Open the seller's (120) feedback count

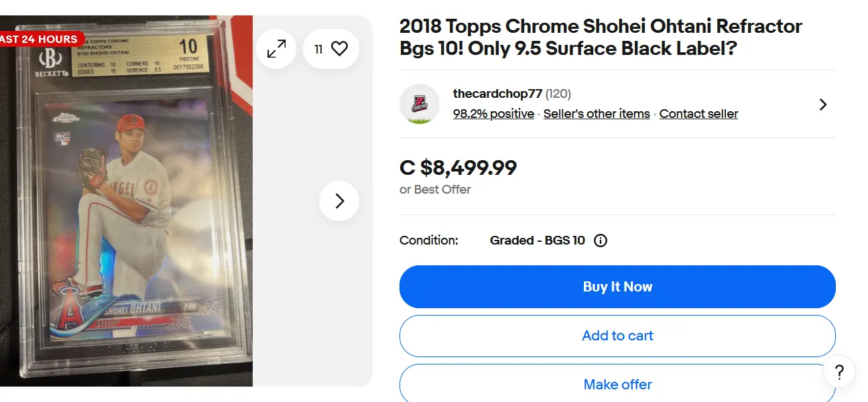(x=558, y=94)
